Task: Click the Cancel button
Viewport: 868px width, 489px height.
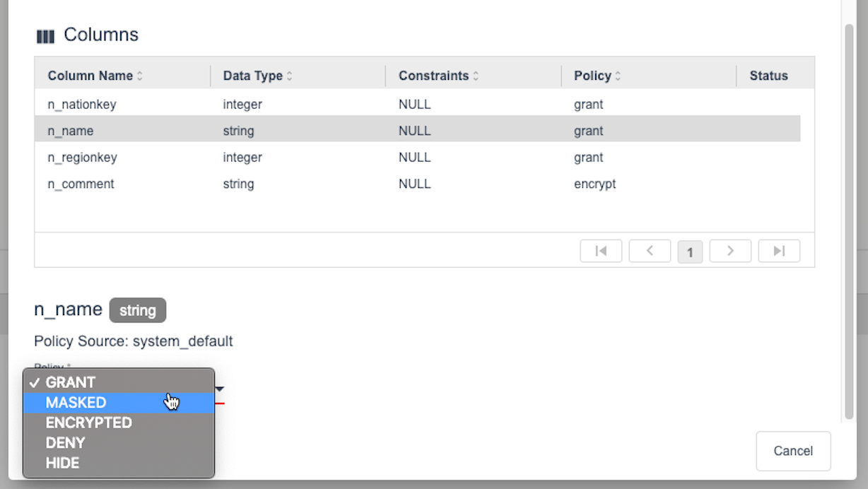Action: pos(793,451)
